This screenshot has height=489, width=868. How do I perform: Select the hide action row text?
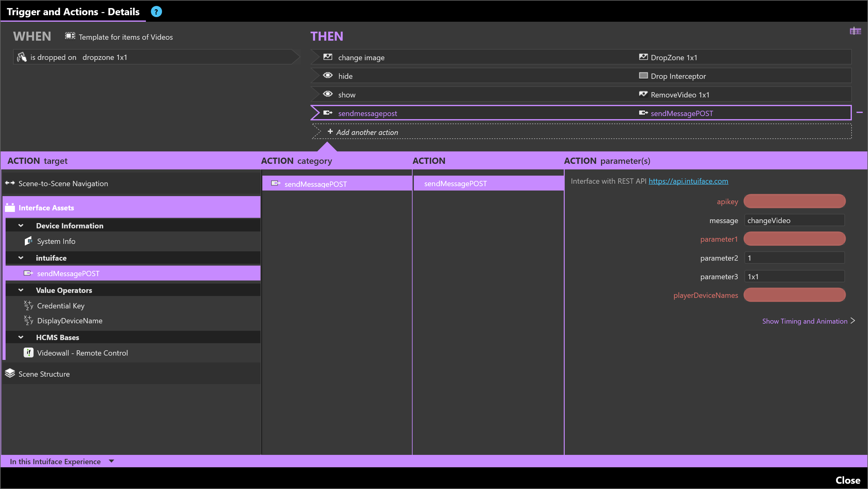[x=345, y=76]
